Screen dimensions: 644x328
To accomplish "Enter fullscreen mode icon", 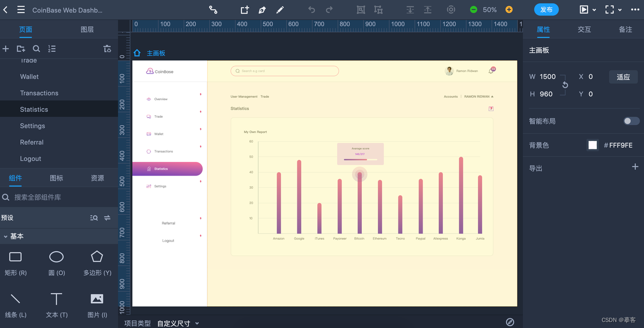I will (x=610, y=10).
